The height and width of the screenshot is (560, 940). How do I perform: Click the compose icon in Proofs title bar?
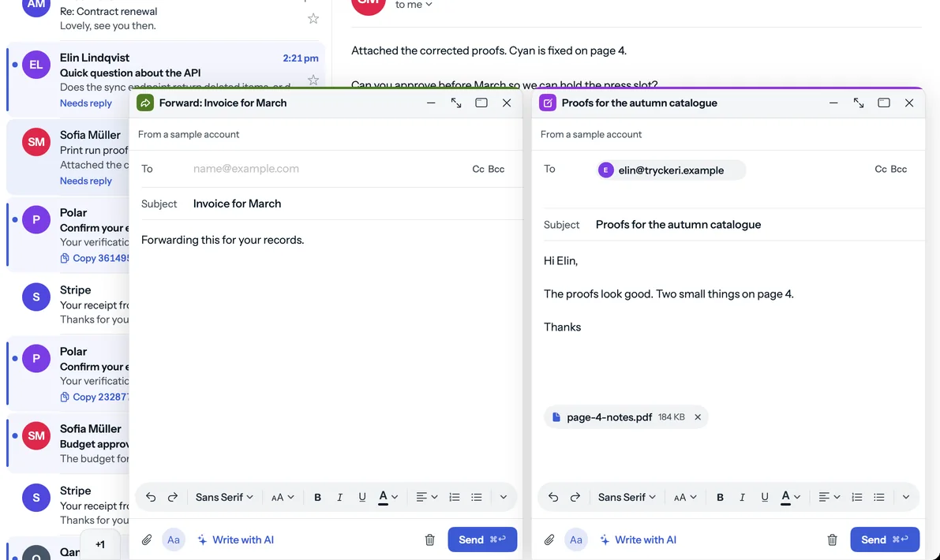click(x=547, y=103)
